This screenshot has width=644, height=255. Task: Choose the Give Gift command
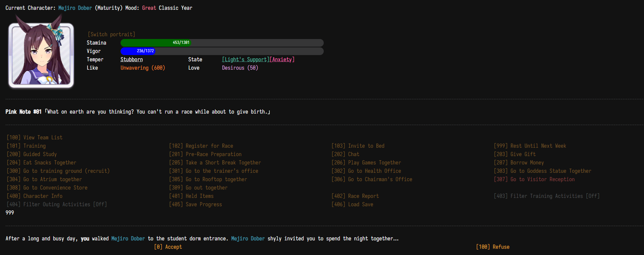[x=515, y=154]
